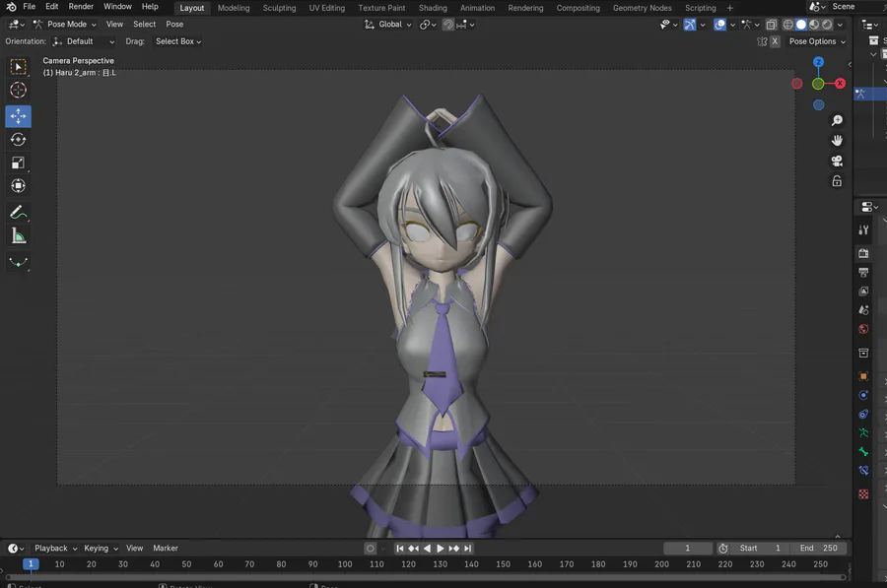Open the Object properties tab
887x588 pixels.
tap(863, 376)
